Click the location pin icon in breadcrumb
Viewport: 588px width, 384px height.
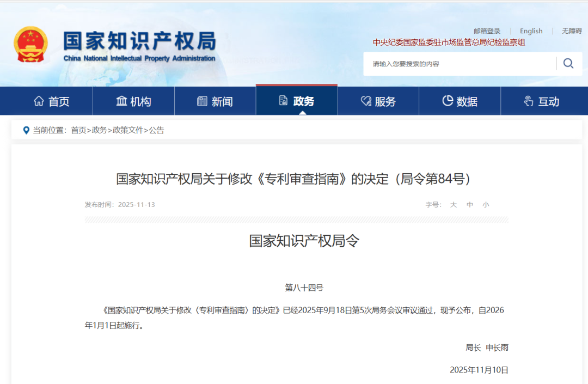pos(26,130)
